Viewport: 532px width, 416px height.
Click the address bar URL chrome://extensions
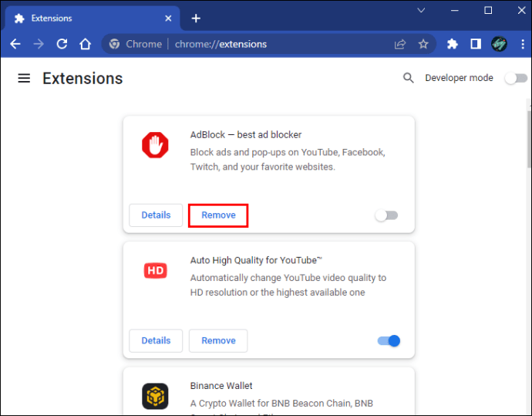coord(221,44)
